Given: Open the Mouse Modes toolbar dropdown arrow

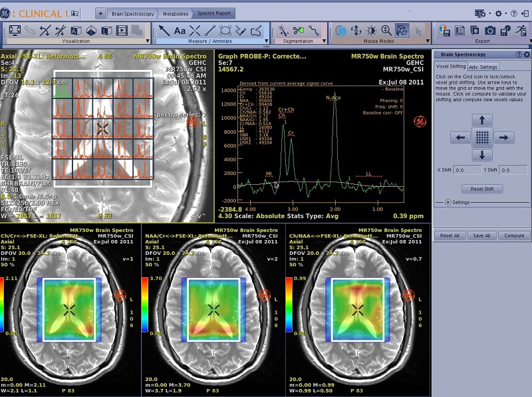Looking at the screenshot, I should (426, 41).
